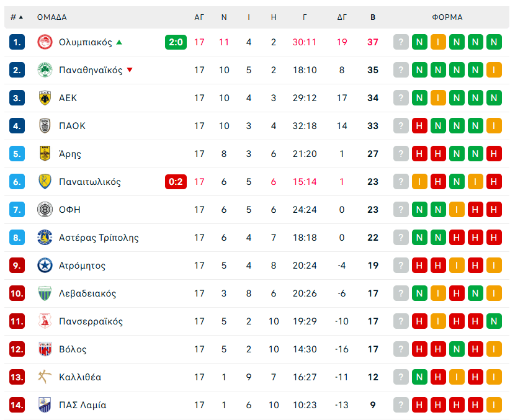Click the AEK team logo
This screenshot has width=510, height=420.
coord(45,98)
